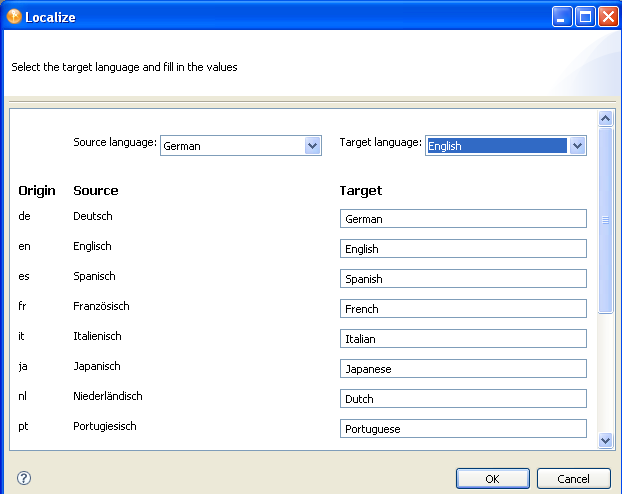Click the German target text field
This screenshot has width=622, height=494.
(463, 219)
